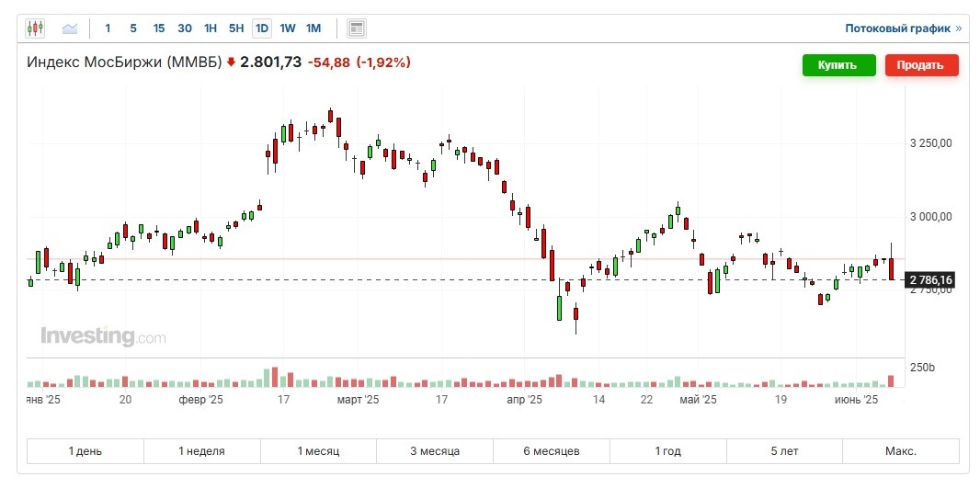Show the 1 месяц range

[318, 451]
